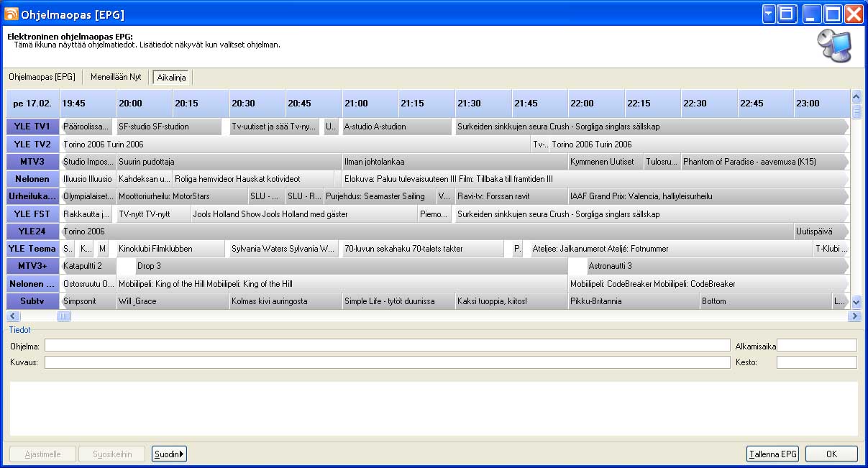Viewport: 868px width, 468px height.
Task: Select 'Tv-uutiset ja sää' program on YLE TV1
Action: point(273,127)
